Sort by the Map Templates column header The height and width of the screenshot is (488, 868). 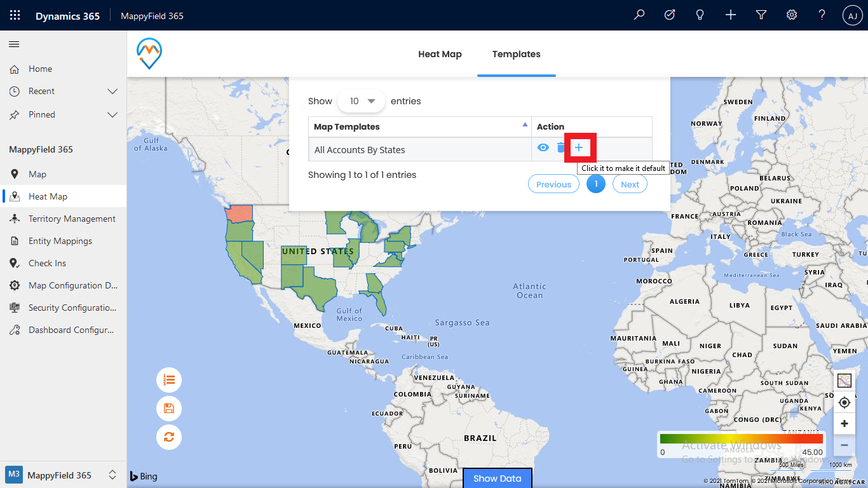click(x=419, y=126)
